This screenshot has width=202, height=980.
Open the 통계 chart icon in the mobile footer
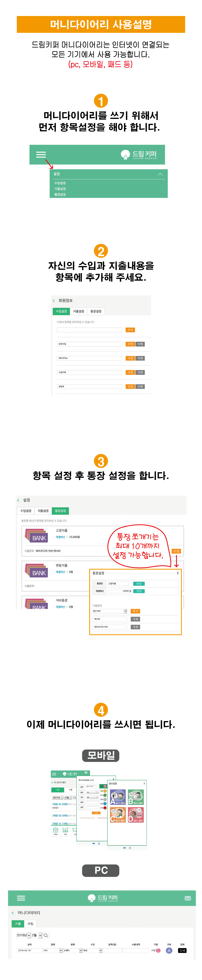(x=65, y=830)
